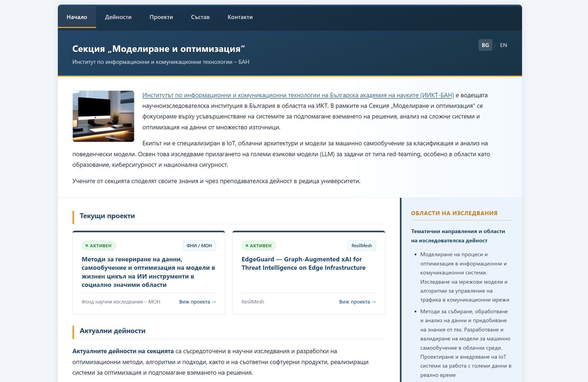Navigate to the Контакти page
Image resolution: width=588 pixels, height=382 pixels.
tap(240, 17)
